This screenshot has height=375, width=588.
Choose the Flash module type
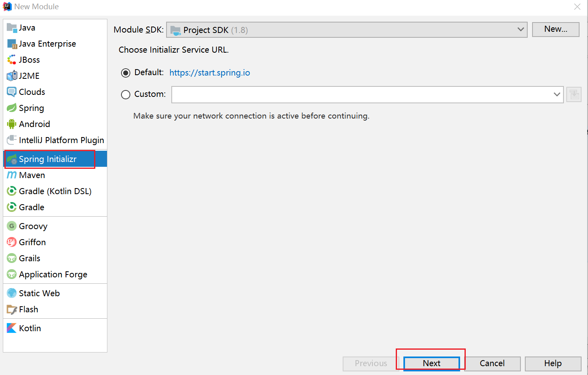click(x=28, y=309)
